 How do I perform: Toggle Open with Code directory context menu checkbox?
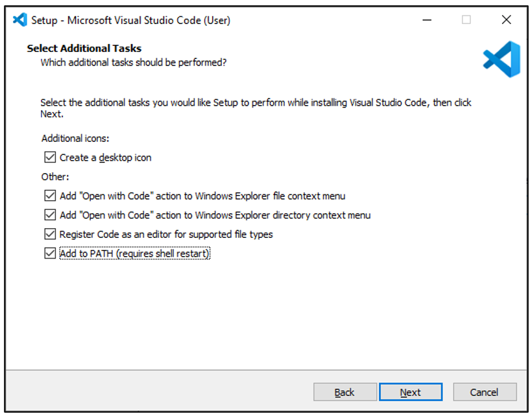click(50, 215)
